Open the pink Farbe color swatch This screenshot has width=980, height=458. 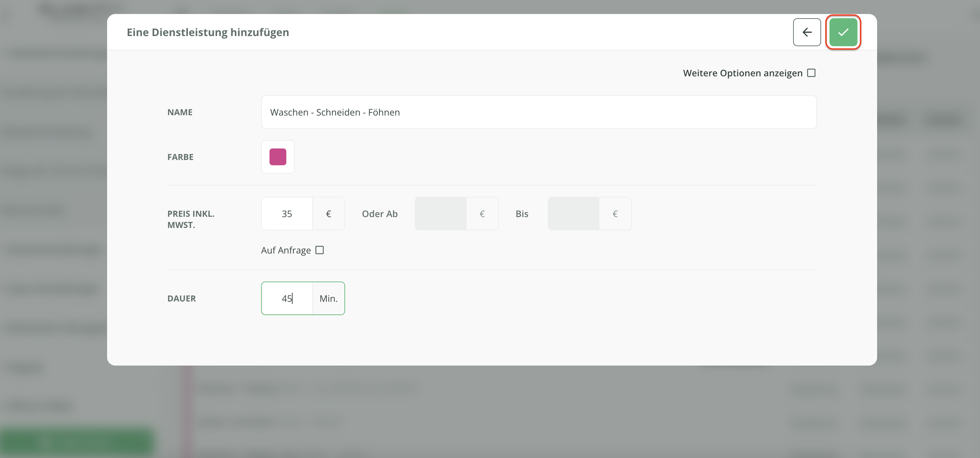[x=278, y=157]
